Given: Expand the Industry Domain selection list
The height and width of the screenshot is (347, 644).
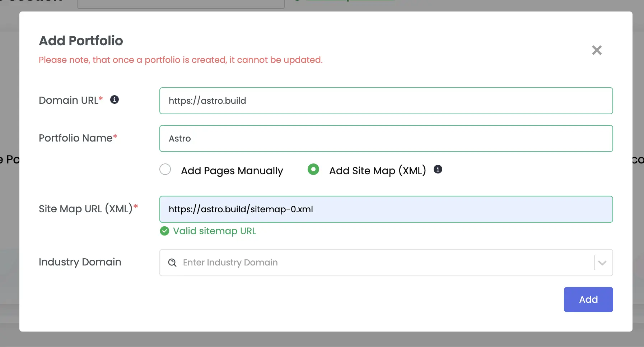Looking at the screenshot, I should pos(602,263).
